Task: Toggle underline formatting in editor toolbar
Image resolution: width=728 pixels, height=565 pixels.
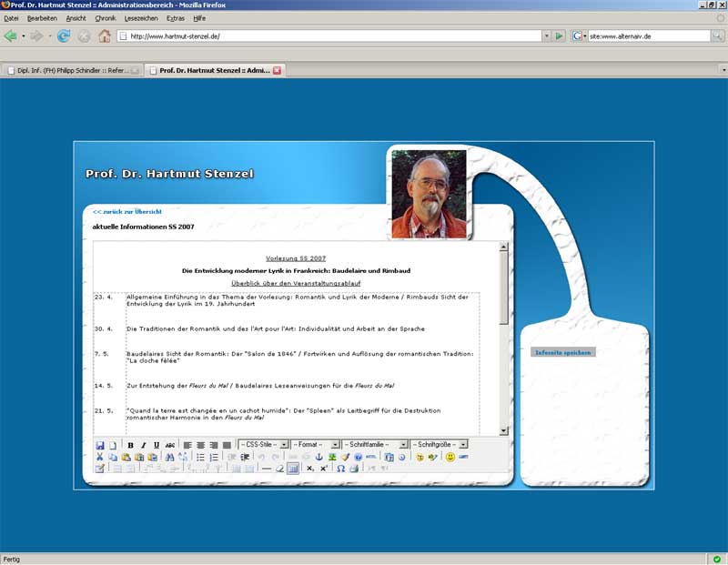Action: (x=156, y=445)
